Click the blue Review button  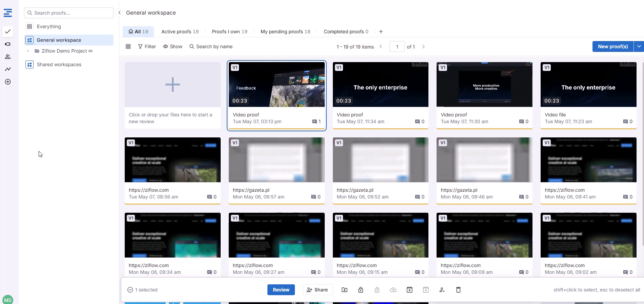pyautogui.click(x=281, y=290)
